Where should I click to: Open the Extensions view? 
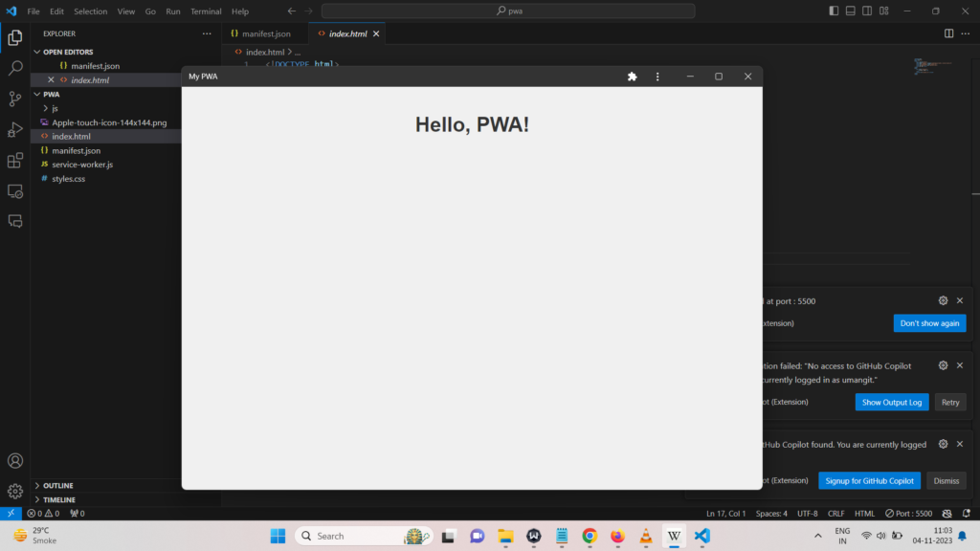pyautogui.click(x=14, y=160)
